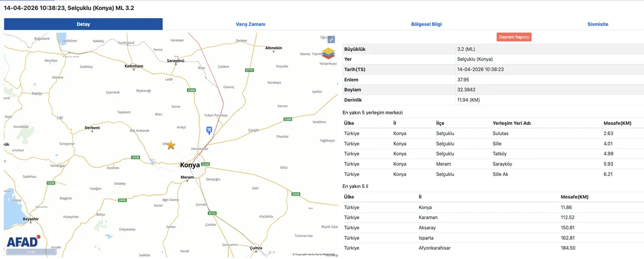Screen dimensions: 644x259
Task: Click the Harita Genel Müdürlüğü copyright link
Action: click(314, 254)
